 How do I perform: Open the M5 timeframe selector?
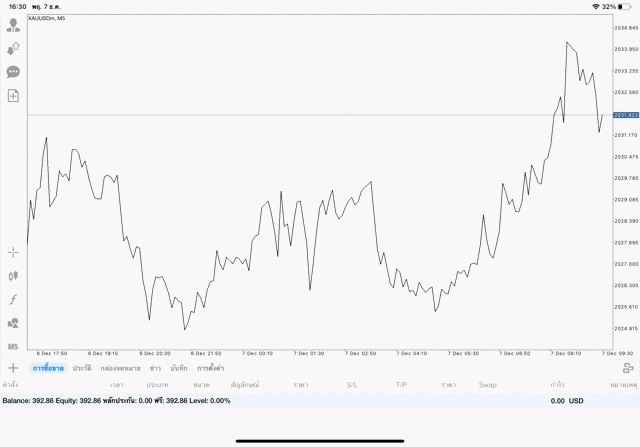coord(13,346)
